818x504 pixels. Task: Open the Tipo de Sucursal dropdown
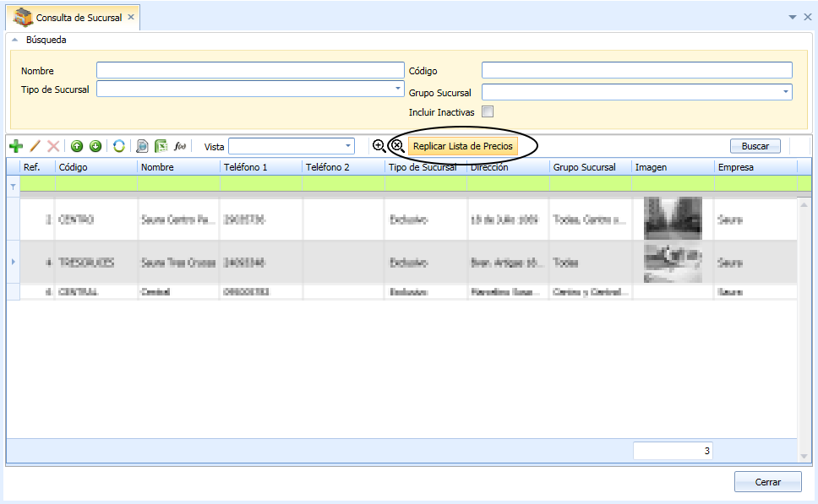click(398, 89)
